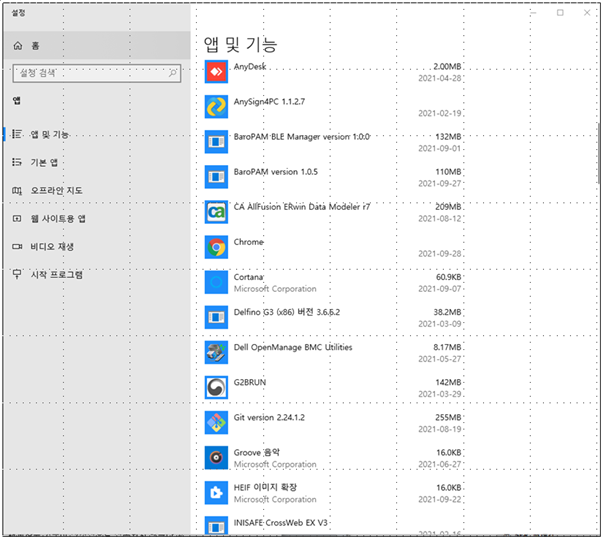
Task: Select the Chrome app name
Action: (248, 242)
